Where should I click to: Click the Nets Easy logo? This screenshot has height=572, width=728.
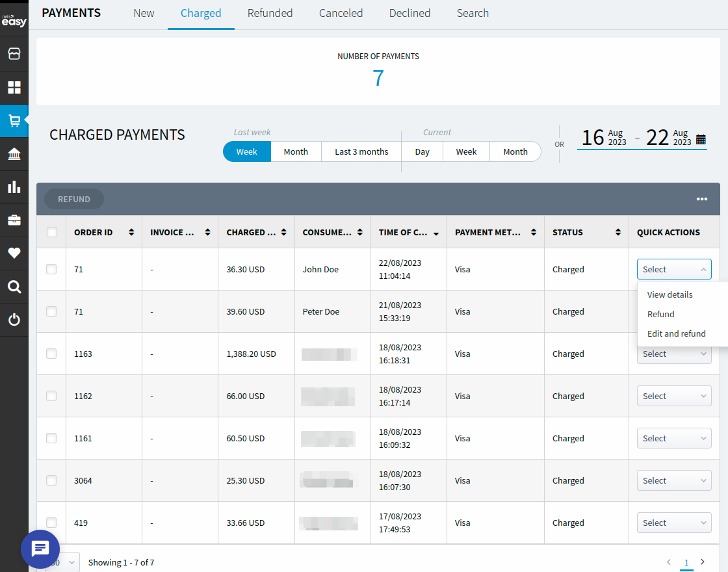tap(14, 20)
